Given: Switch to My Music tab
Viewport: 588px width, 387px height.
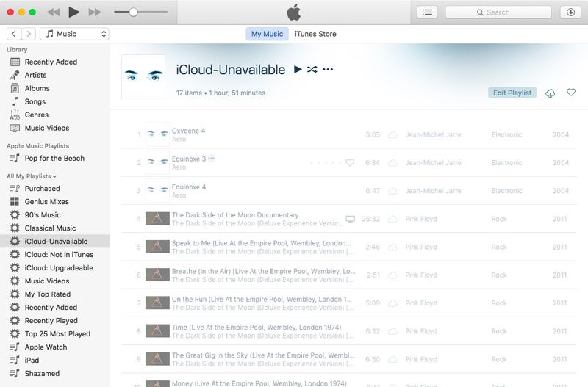Looking at the screenshot, I should [x=267, y=34].
